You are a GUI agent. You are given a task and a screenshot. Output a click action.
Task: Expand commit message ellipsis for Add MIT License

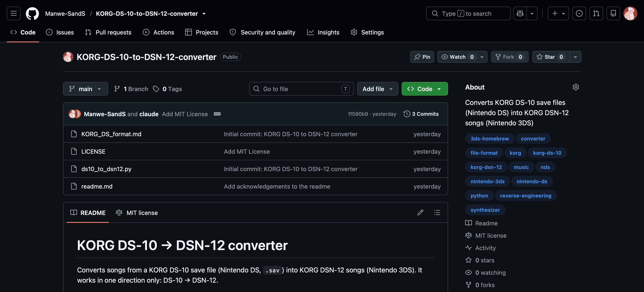tap(217, 114)
